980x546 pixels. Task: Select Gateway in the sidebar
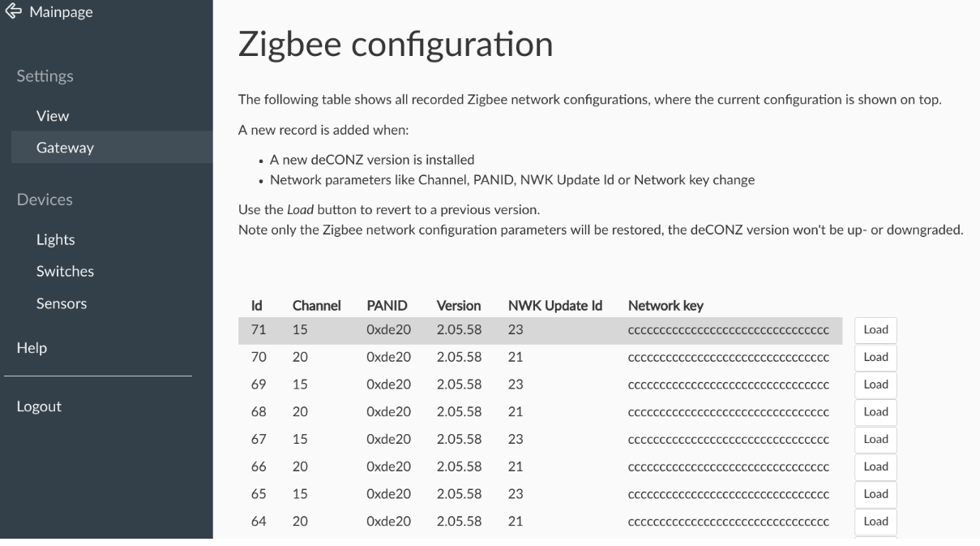click(x=65, y=148)
